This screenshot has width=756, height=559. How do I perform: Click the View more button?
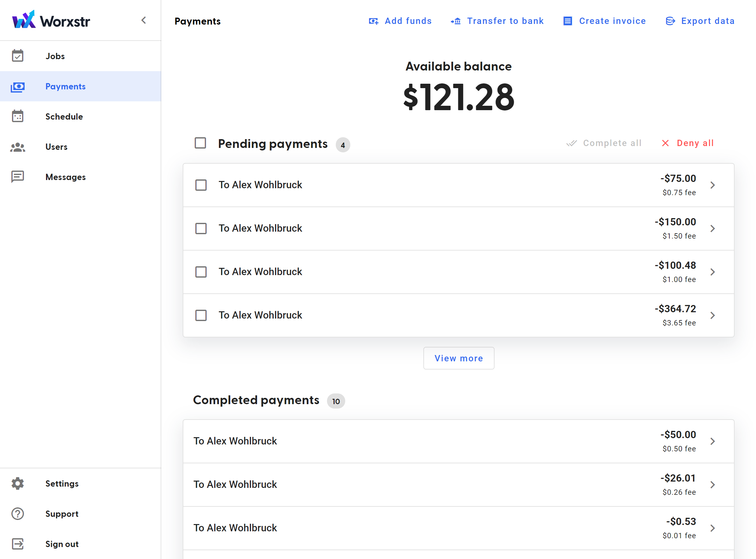pyautogui.click(x=459, y=358)
